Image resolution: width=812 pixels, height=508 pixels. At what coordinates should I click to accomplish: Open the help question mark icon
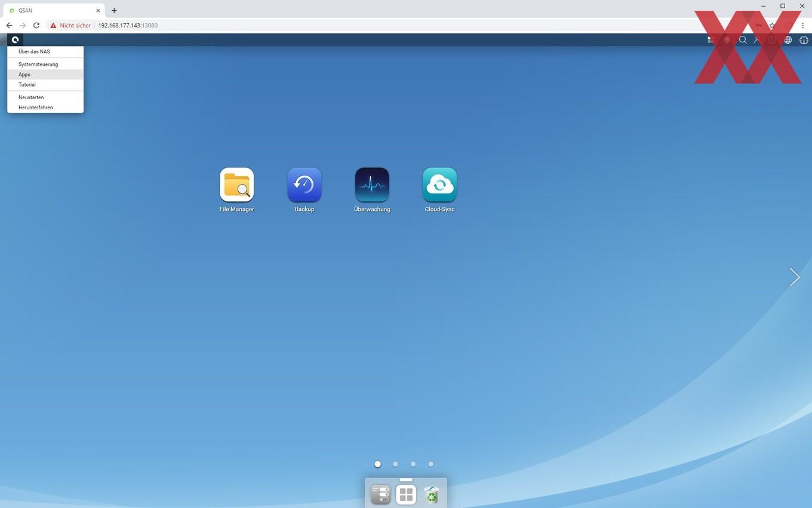pyautogui.click(x=772, y=40)
